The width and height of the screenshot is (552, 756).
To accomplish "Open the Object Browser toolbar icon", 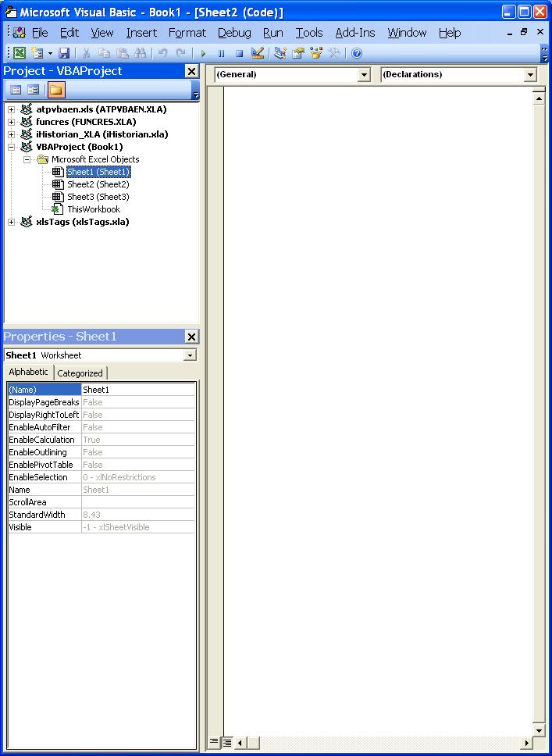I will (316, 53).
